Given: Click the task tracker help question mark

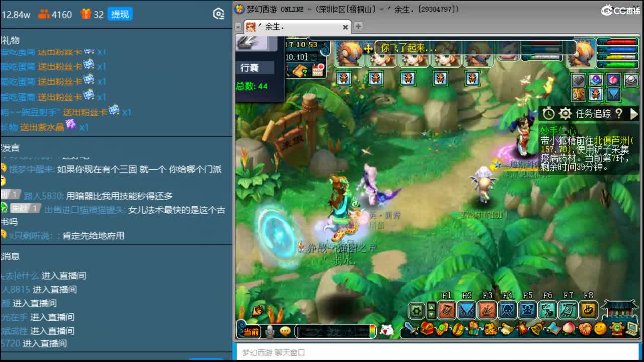Looking at the screenshot, I should tap(619, 114).
